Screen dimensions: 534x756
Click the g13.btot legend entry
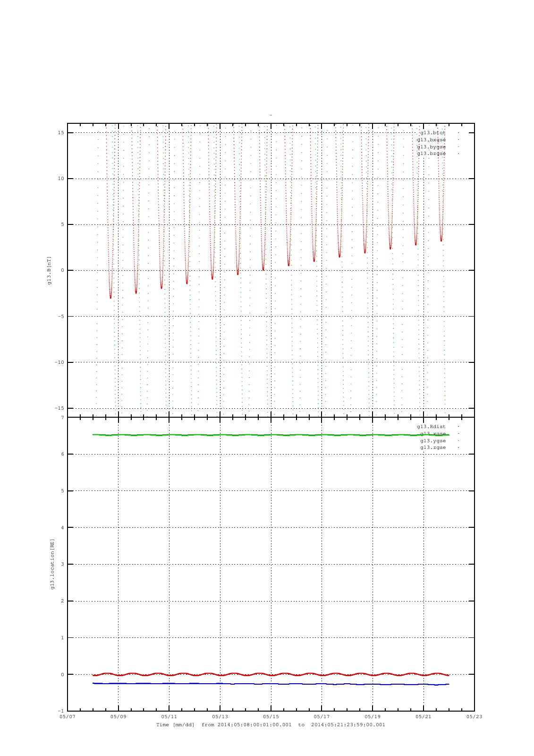(432, 133)
